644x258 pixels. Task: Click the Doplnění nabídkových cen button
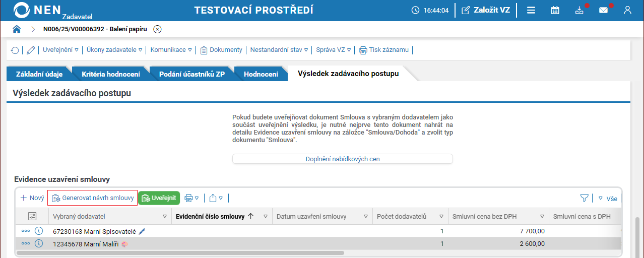tap(343, 159)
